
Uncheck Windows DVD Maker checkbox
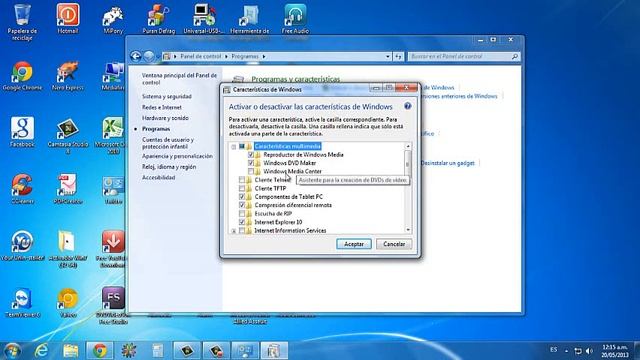(251, 163)
